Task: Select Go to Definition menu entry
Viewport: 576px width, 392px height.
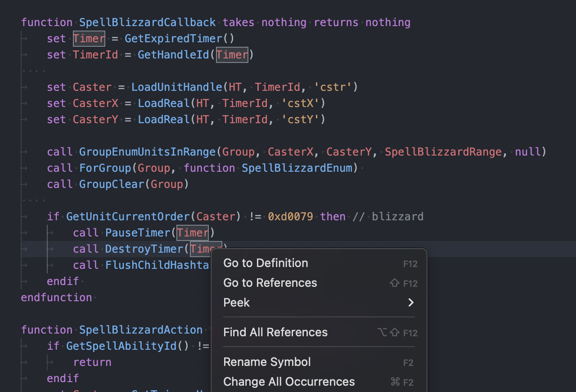Action: tap(265, 263)
